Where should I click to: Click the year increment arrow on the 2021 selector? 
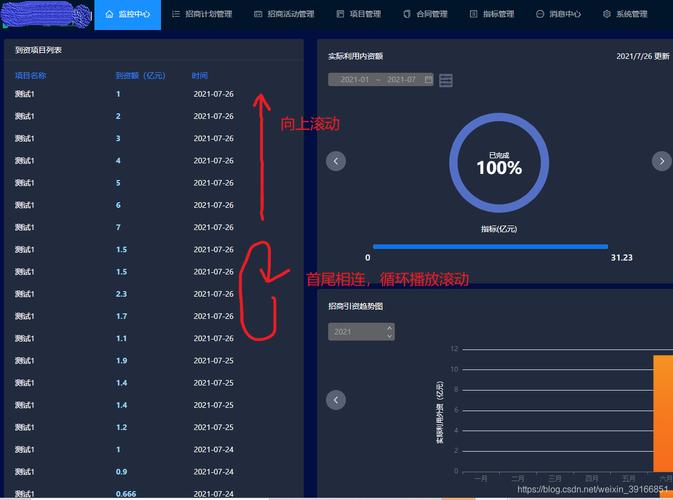(x=389, y=327)
